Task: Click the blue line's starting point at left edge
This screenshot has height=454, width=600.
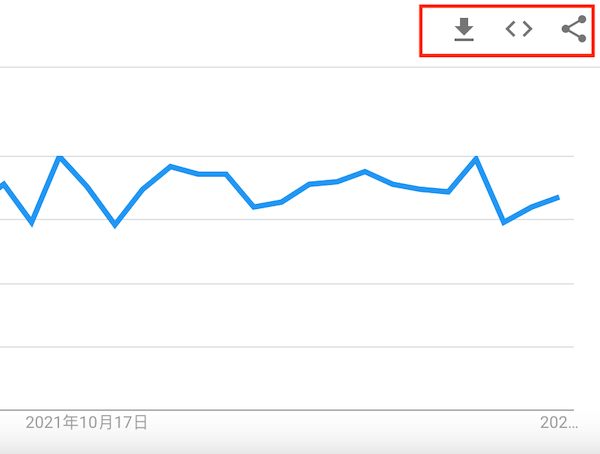Action: 2,185
